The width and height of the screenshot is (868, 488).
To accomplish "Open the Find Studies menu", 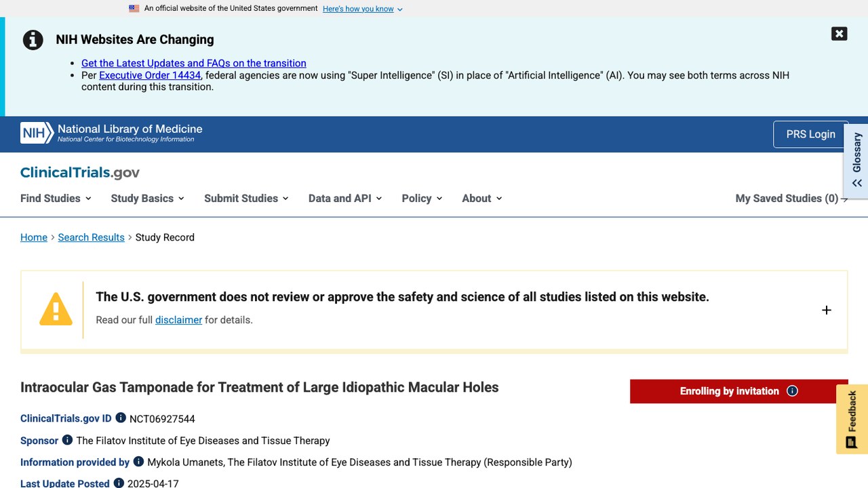I will click(56, 198).
